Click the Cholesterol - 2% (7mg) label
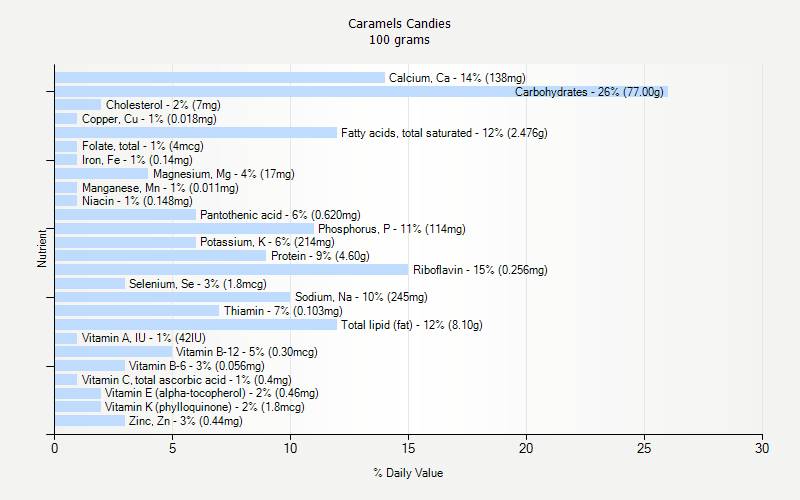 tap(163, 105)
